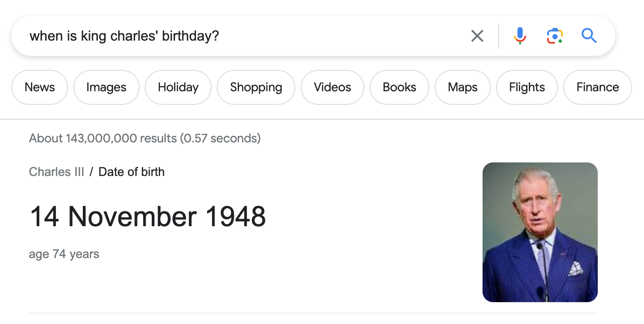Open Google Lens image search
Screen dimensions: 644x324
pos(555,36)
